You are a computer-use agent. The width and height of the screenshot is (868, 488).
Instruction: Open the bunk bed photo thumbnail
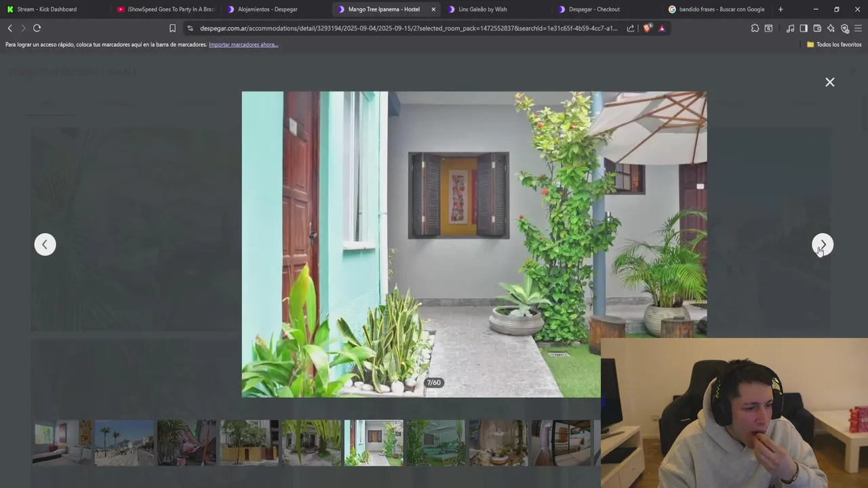(561, 443)
